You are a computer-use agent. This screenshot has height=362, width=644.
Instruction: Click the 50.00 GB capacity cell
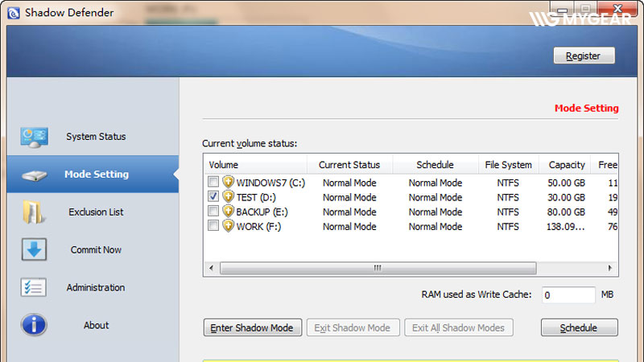[566, 183]
